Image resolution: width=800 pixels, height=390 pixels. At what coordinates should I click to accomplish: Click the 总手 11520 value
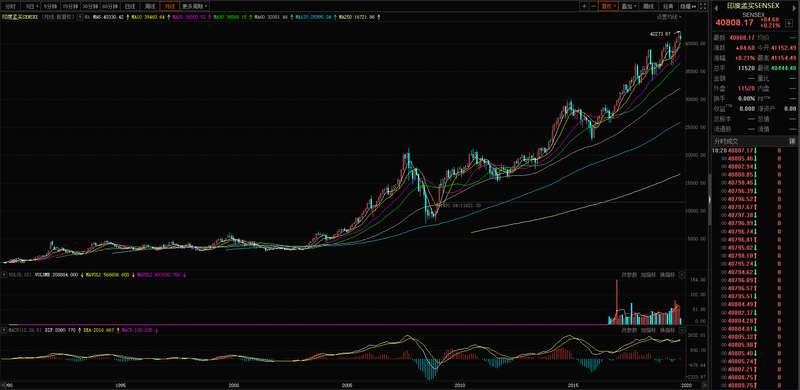(746, 68)
